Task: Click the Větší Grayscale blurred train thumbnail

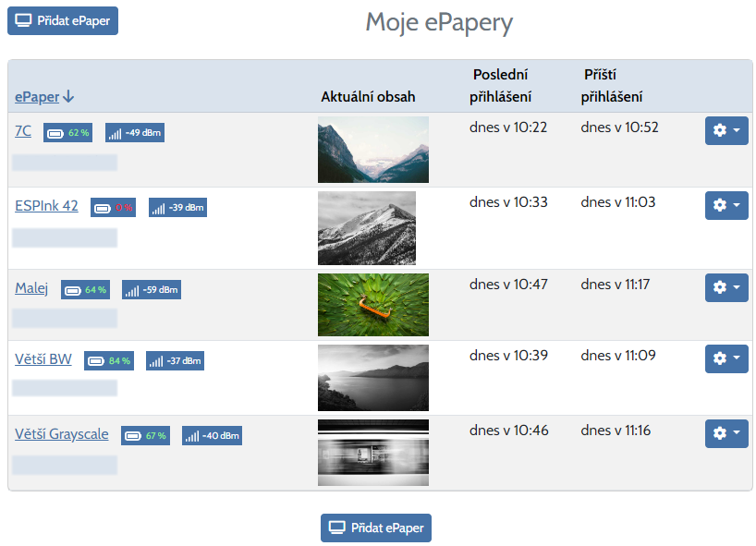Action: coord(373,453)
